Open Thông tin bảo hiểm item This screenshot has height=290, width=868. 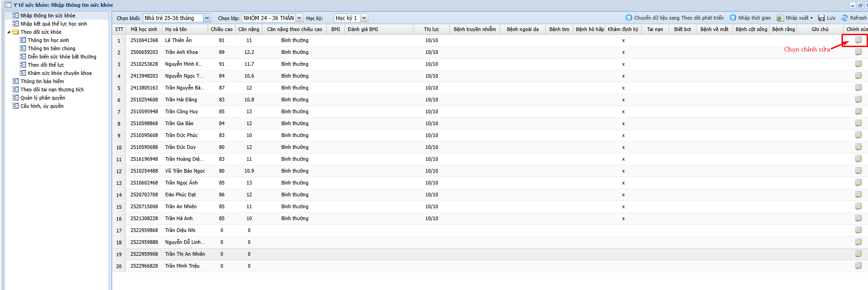point(42,81)
